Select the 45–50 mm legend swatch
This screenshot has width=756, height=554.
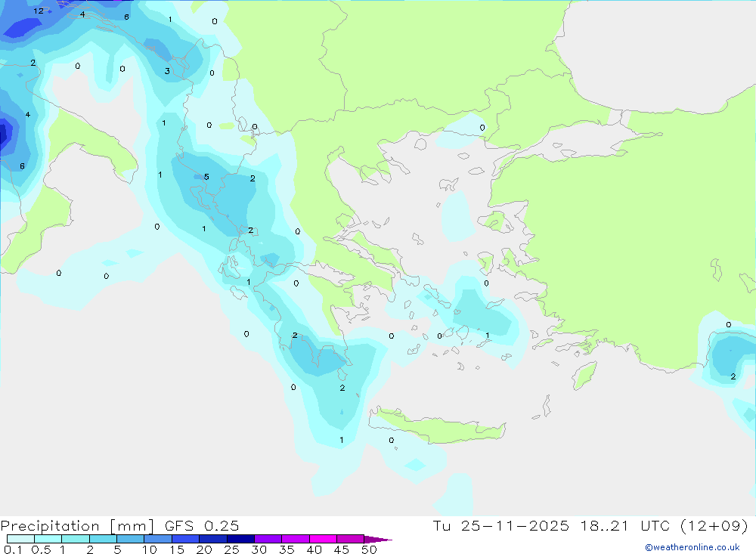tap(351, 539)
